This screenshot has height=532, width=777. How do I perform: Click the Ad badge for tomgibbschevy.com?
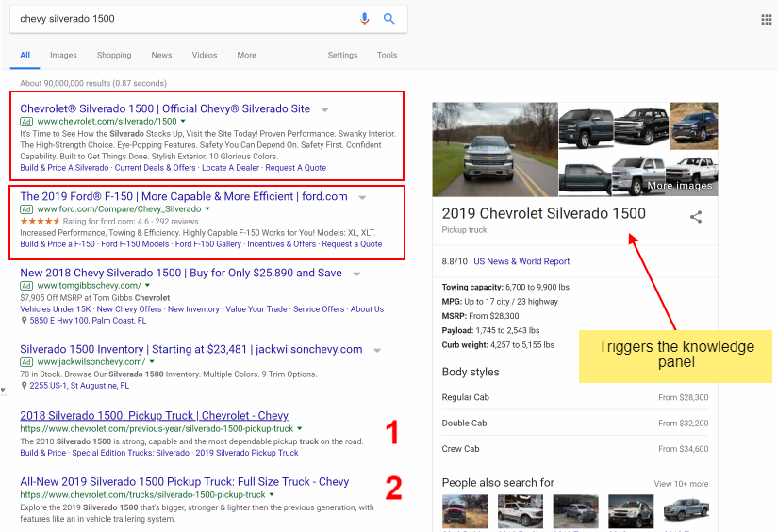(26, 286)
